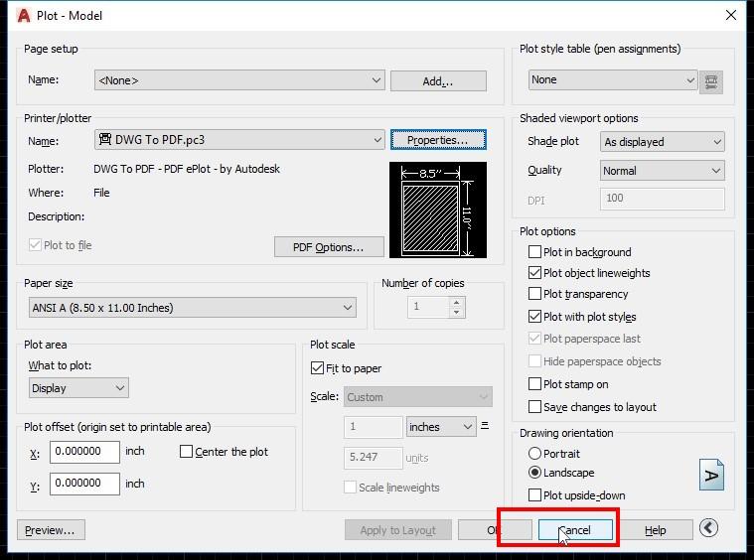754x560 pixels.
Task: Open Printer/plotter Name dropdown
Action: click(x=239, y=140)
